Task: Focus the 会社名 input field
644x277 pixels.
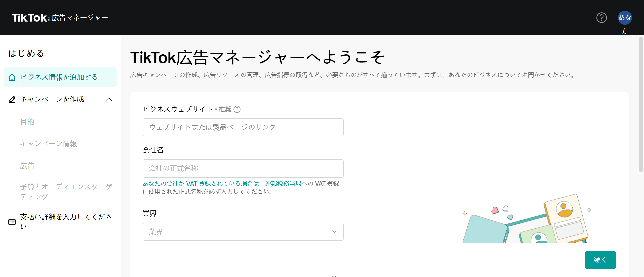Action: pos(243,168)
